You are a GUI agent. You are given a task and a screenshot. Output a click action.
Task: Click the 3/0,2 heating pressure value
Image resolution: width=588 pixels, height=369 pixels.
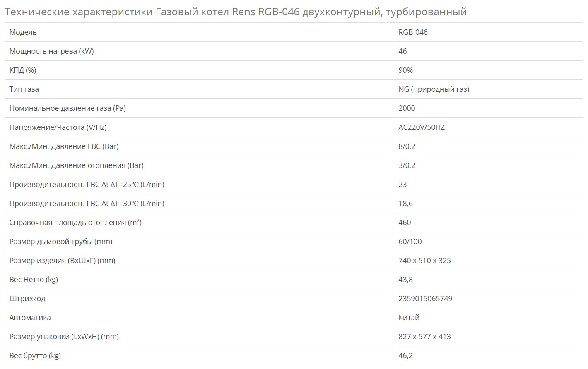click(407, 165)
